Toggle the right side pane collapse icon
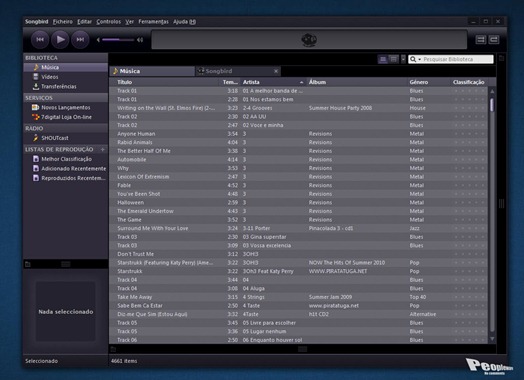Viewport: 524px width, 380px height. (x=502, y=58)
